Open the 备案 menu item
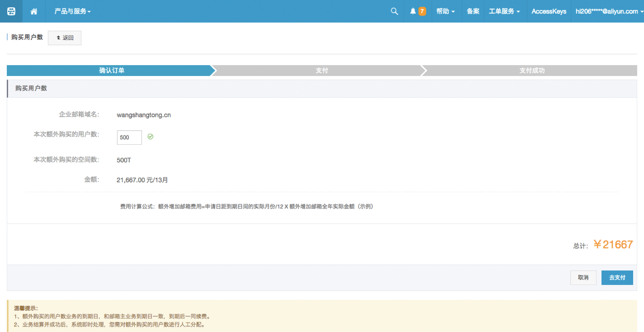 pyautogui.click(x=473, y=11)
